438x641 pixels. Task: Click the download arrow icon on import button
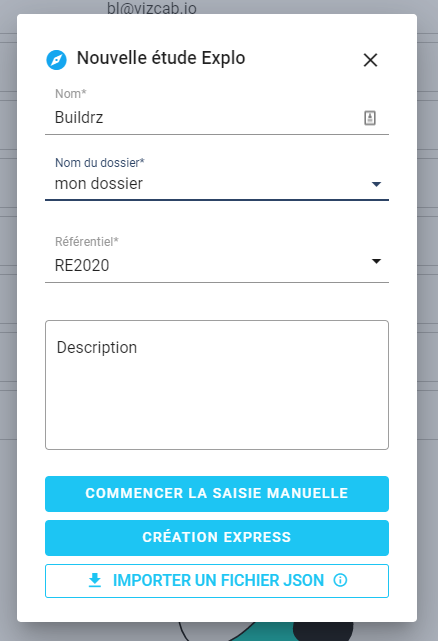95,580
